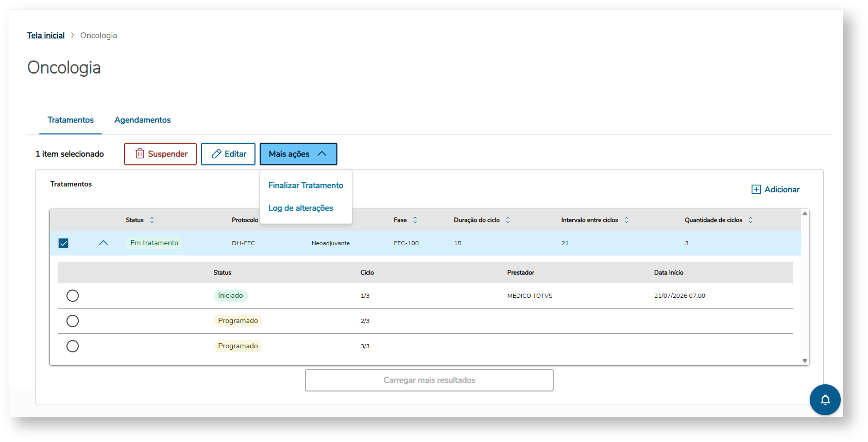Uncheck the DH-FEC treatment row checkbox
Screen dimensions: 868x442
pos(63,243)
